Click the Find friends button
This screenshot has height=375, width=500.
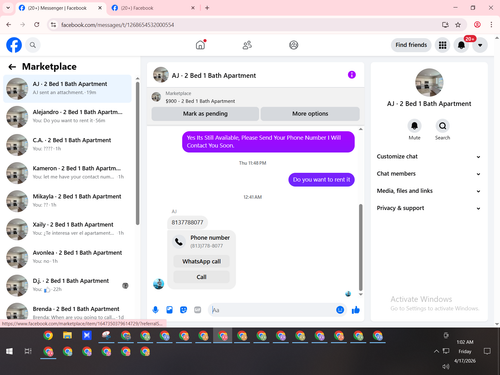point(411,45)
